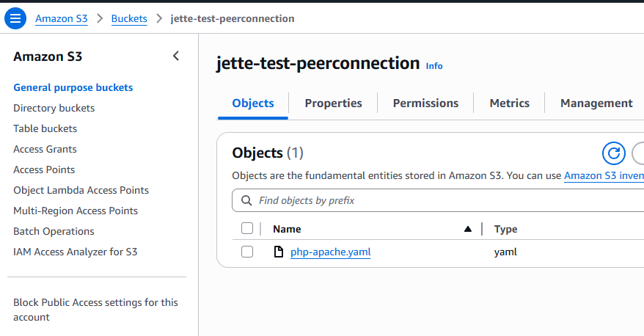The width and height of the screenshot is (644, 336).
Task: Navigate to Buckets breadcrumb
Action: [129, 18]
